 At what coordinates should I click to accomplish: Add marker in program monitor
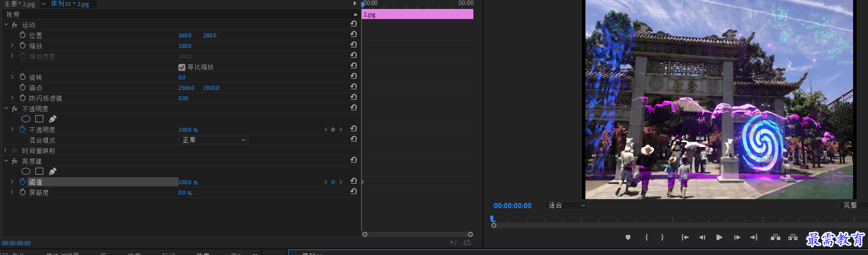pos(628,238)
